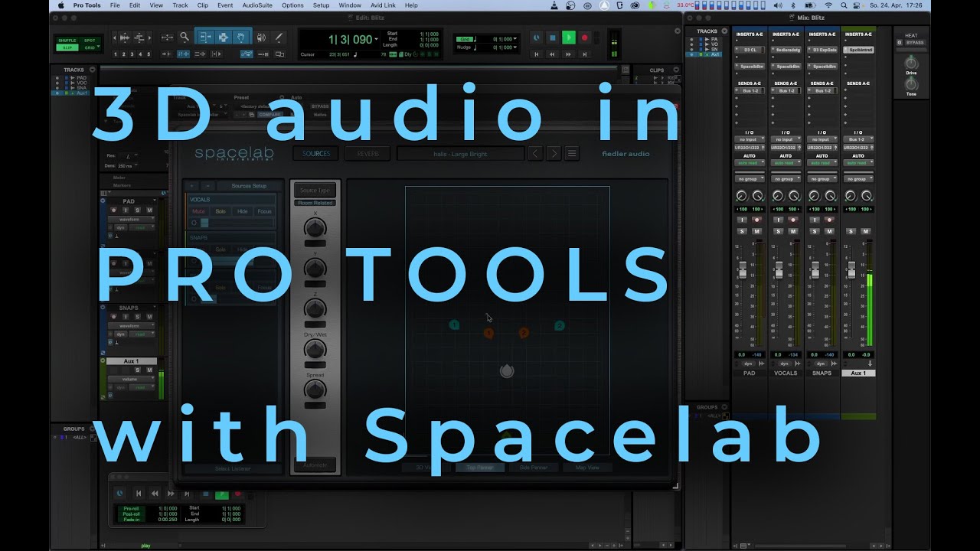Open the Setup menu

pos(321,5)
